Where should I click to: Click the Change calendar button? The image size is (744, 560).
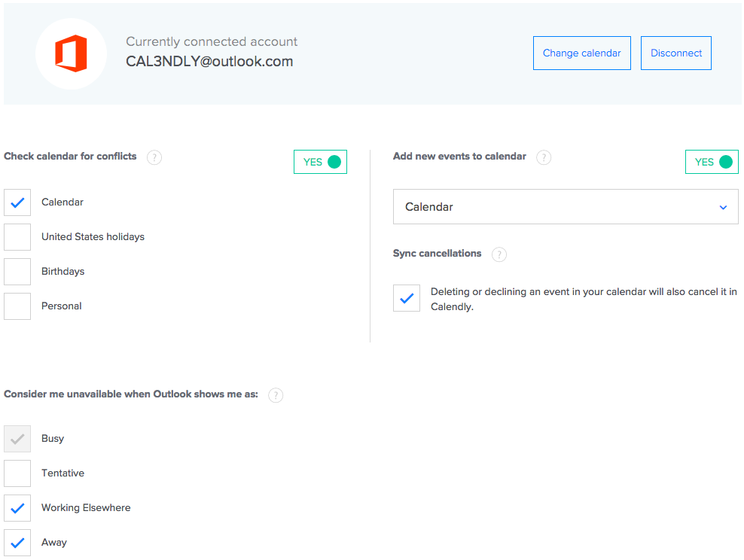click(x=582, y=53)
